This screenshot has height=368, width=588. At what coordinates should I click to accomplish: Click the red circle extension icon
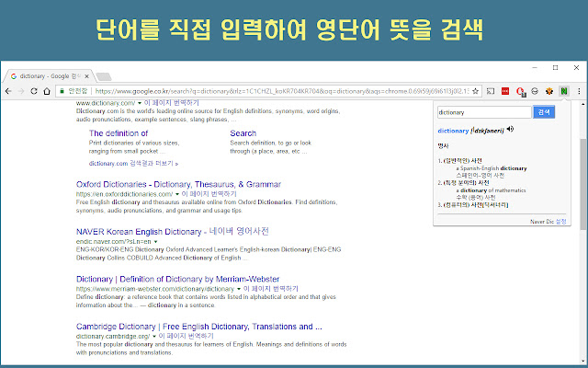tap(521, 92)
